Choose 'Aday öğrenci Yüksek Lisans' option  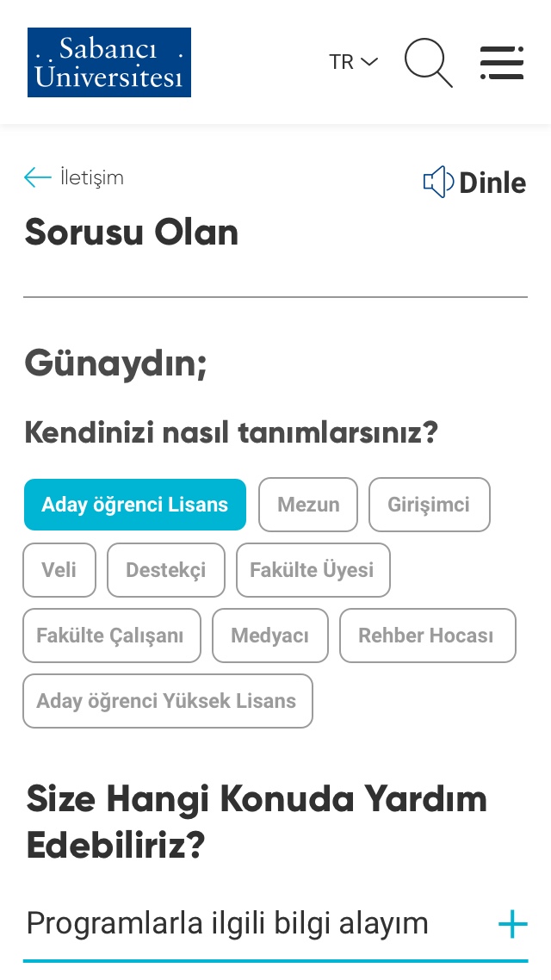click(x=167, y=701)
